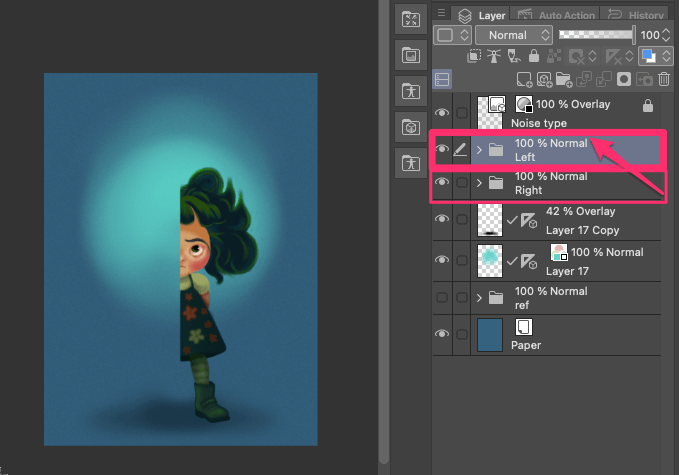Toggle ruler checkmark on Layer 17 Copy

click(512, 220)
